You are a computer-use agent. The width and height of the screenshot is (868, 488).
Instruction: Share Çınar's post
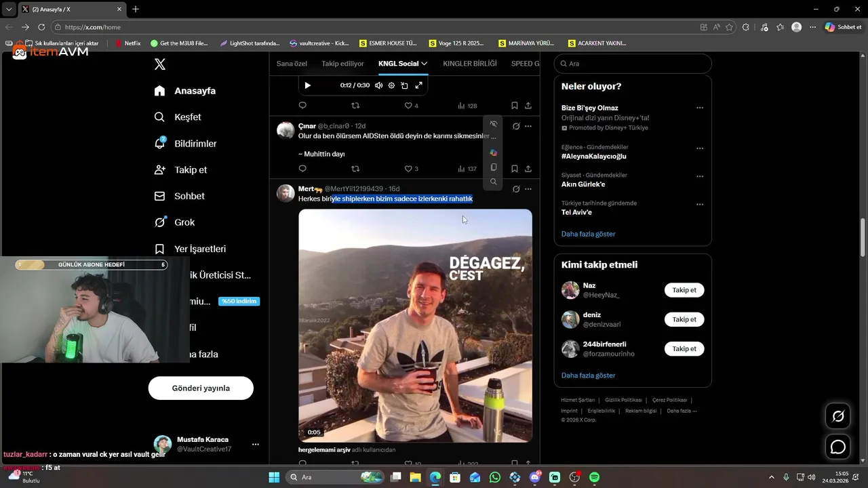pos(528,169)
